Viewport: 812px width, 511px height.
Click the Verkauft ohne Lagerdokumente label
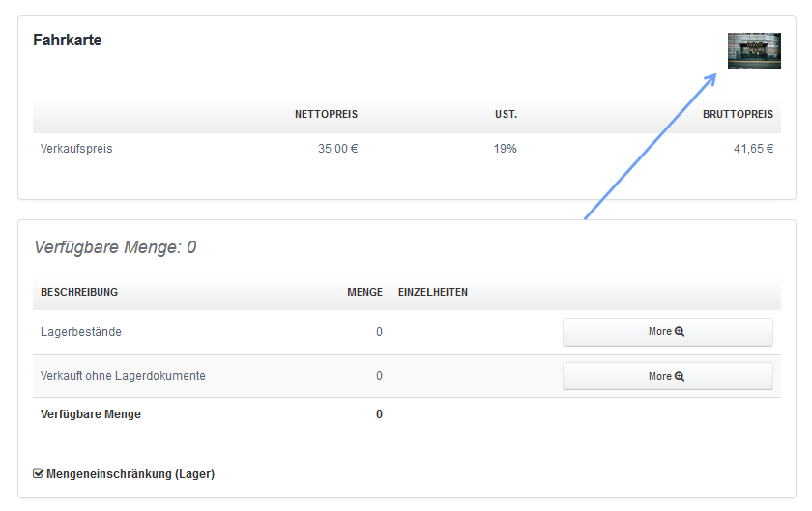(123, 376)
